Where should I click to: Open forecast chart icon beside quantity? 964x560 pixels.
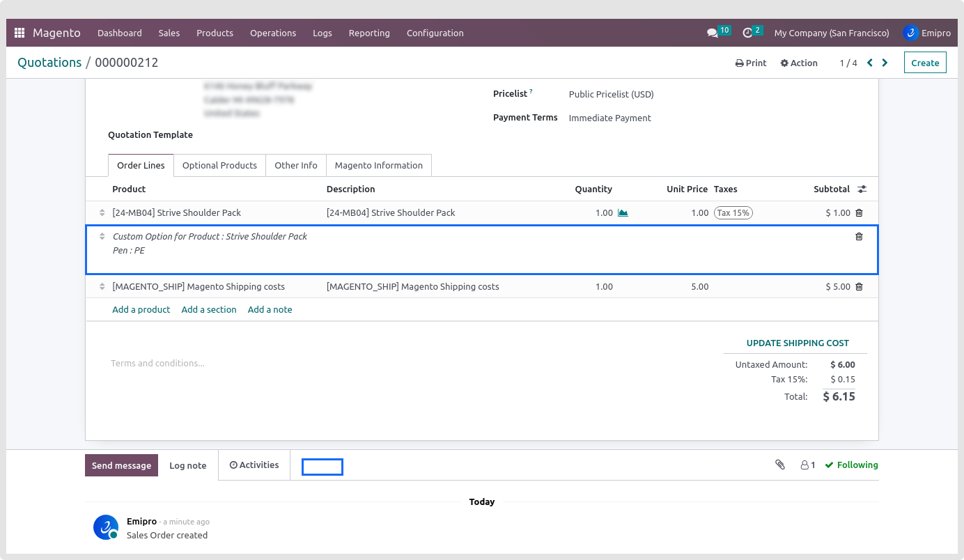pyautogui.click(x=623, y=213)
